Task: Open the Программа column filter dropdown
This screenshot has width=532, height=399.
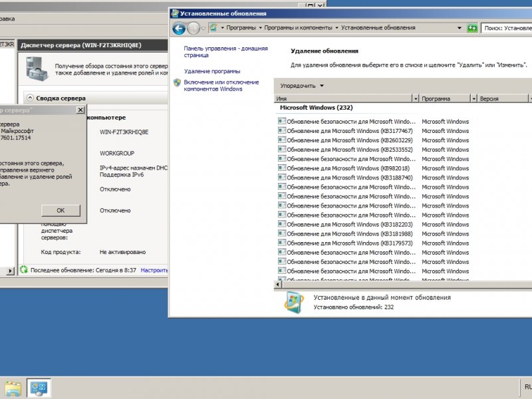Action: [x=474, y=98]
